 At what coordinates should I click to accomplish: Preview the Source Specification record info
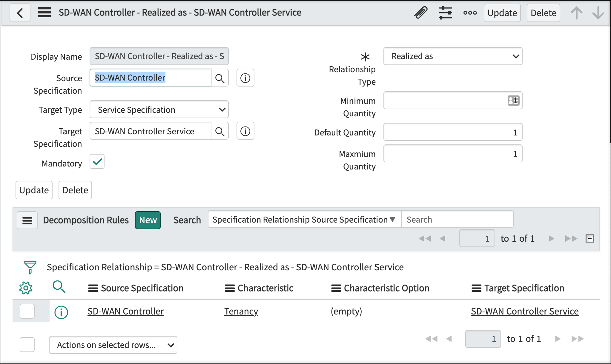pyautogui.click(x=245, y=78)
